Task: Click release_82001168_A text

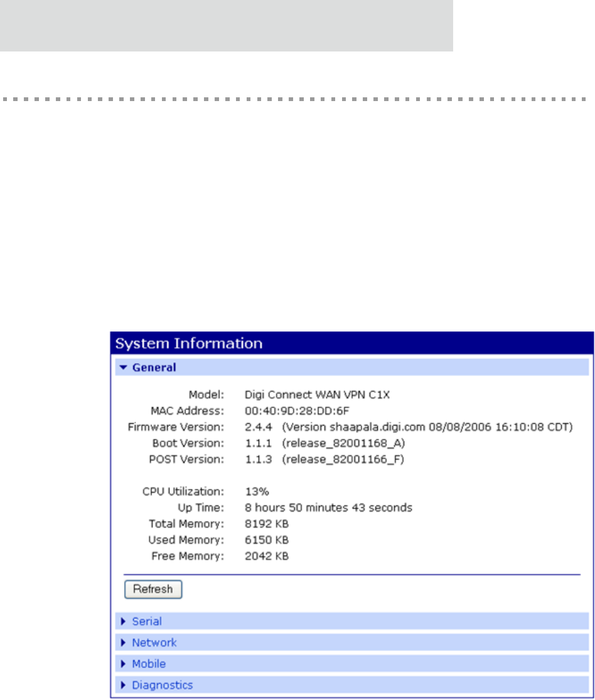Action: point(344,443)
